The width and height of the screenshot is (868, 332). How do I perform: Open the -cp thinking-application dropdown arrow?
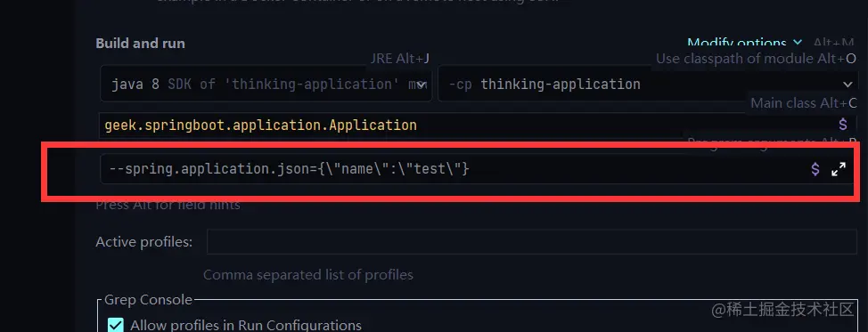coord(848,85)
